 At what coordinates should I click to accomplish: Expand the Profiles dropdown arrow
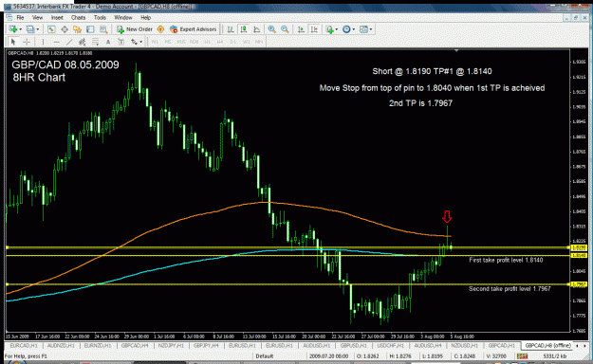pyautogui.click(x=37, y=29)
